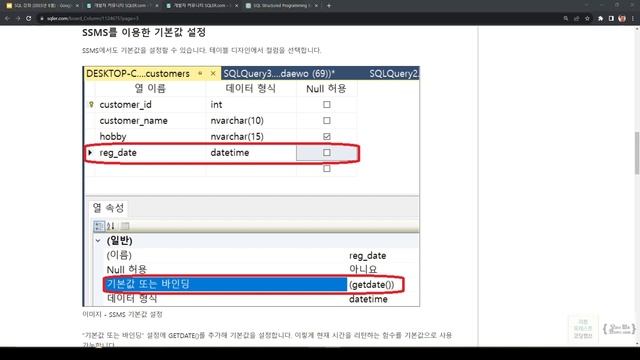The image size is (640, 360).
Task: Click the browser forward arrow
Action: coord(18,18)
